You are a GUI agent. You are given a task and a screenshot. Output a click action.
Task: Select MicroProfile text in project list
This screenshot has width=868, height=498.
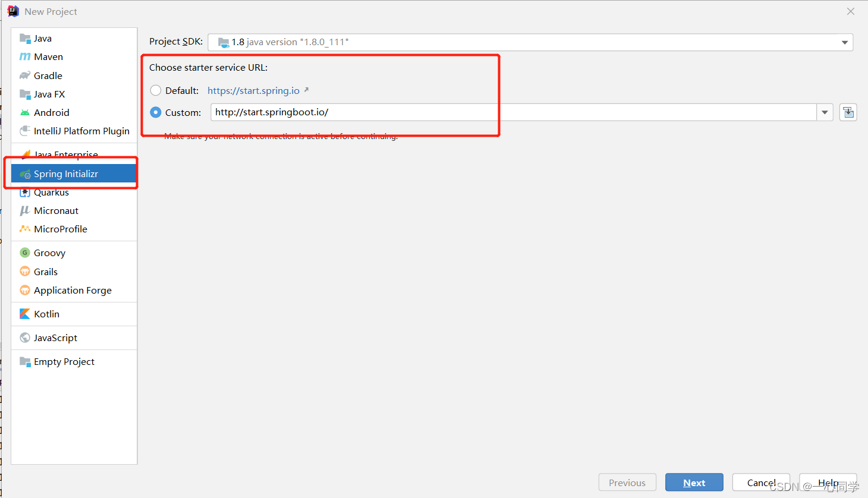click(x=61, y=229)
